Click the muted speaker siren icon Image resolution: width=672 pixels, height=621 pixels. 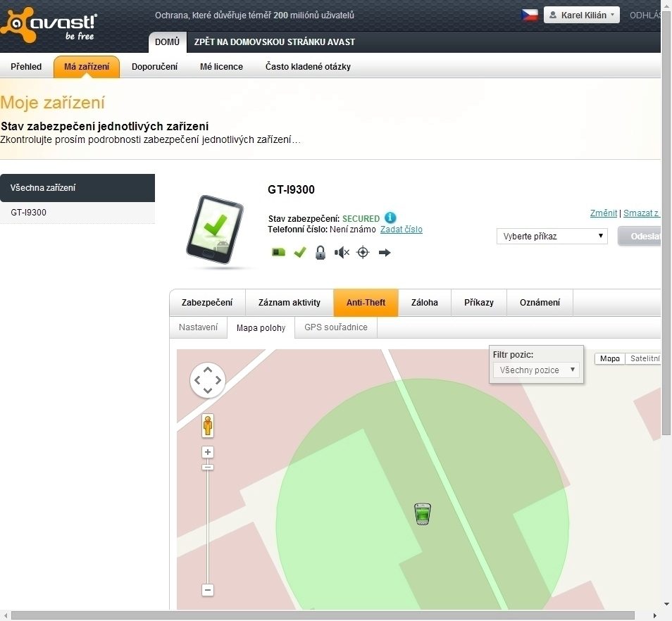pos(342,252)
